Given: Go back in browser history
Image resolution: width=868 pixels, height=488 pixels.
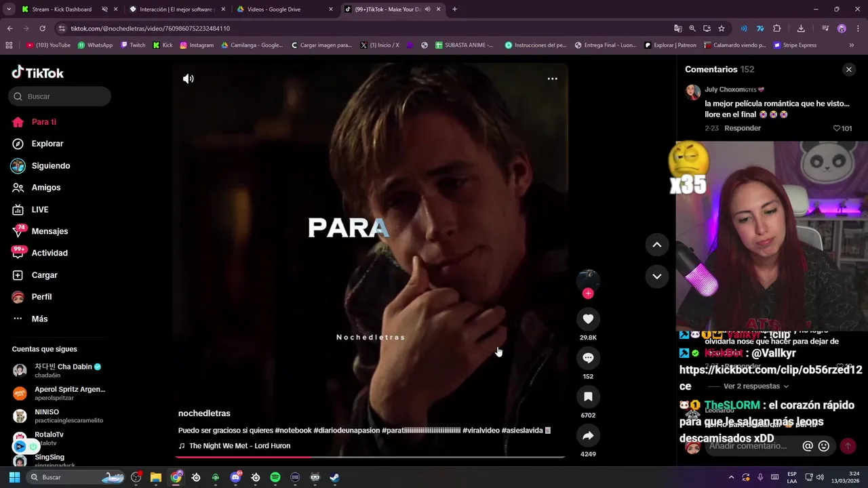Looking at the screenshot, I should tap(9, 28).
